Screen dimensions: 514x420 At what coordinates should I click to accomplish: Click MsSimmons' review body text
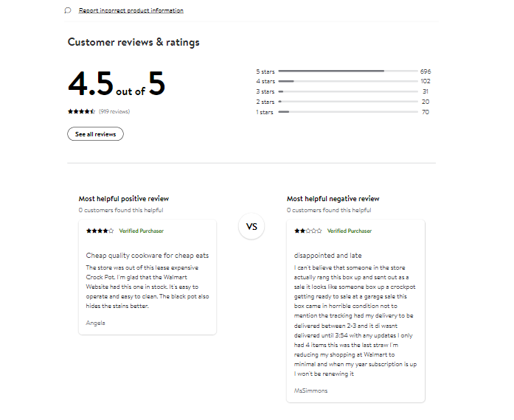(355, 321)
